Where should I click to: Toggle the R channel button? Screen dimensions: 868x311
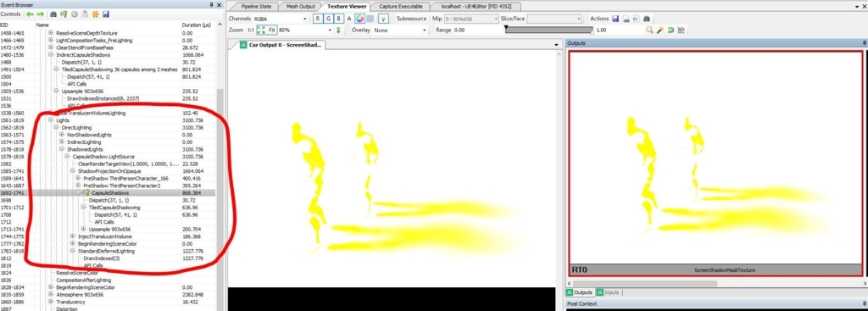318,19
